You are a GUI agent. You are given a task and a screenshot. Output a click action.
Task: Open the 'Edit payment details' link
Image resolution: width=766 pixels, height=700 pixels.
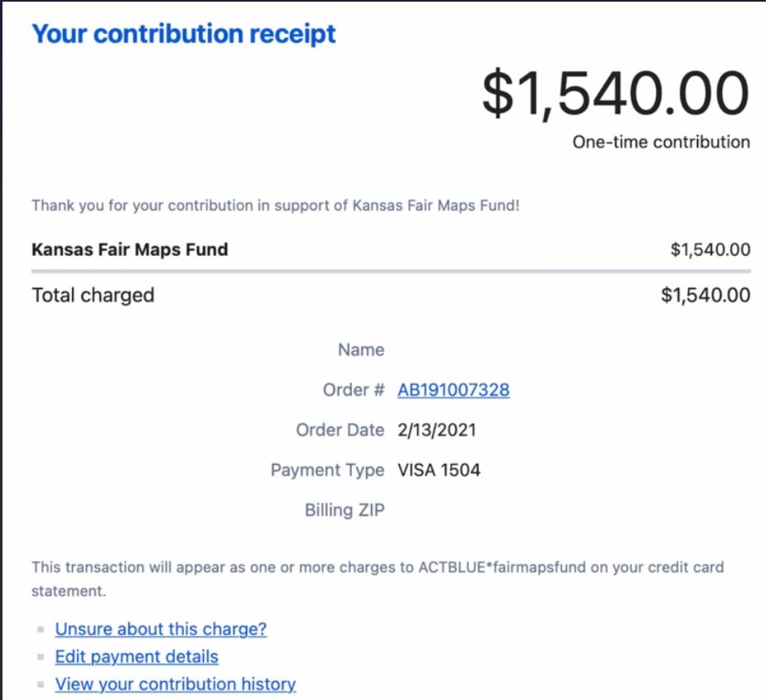coord(137,656)
